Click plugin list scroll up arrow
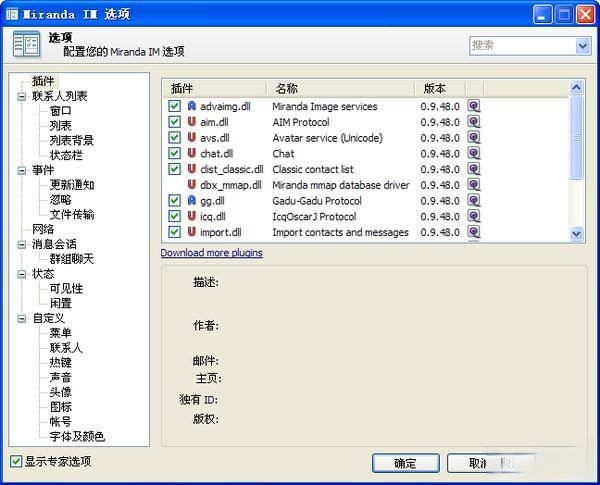 point(576,88)
